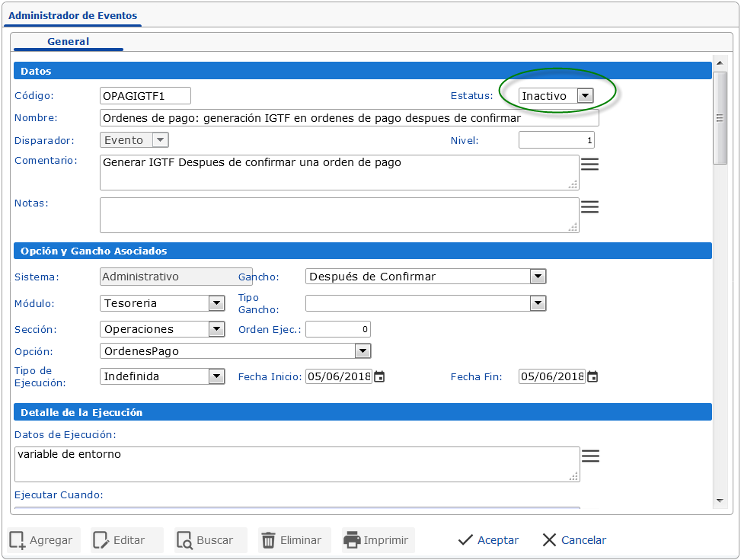Click the Editar pencil icon
The width and height of the screenshot is (741, 560).
coord(100,539)
